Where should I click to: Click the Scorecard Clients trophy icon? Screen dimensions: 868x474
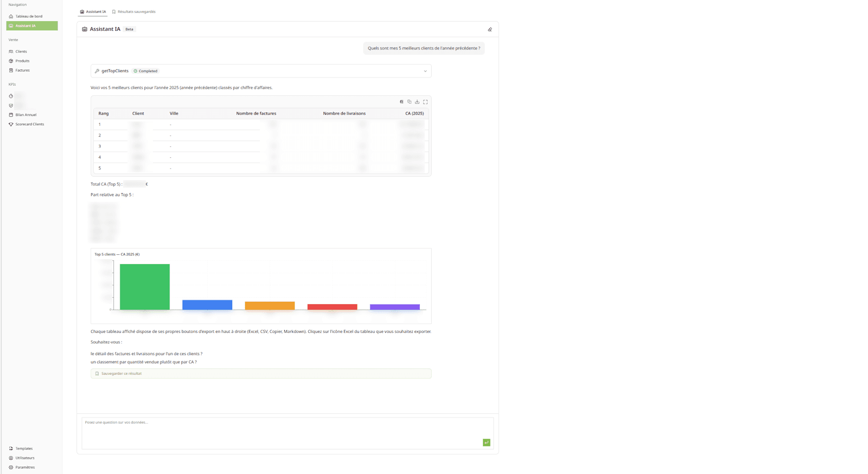[11, 124]
